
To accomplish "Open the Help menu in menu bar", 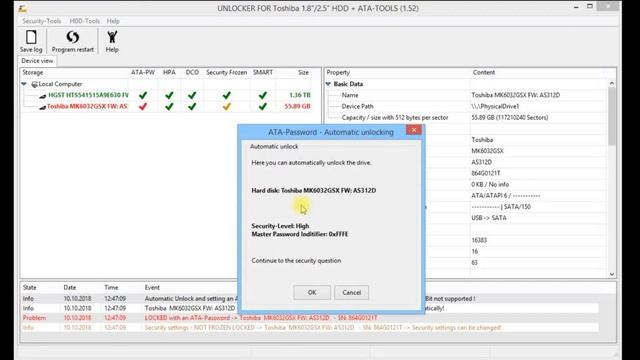I will (113, 21).
